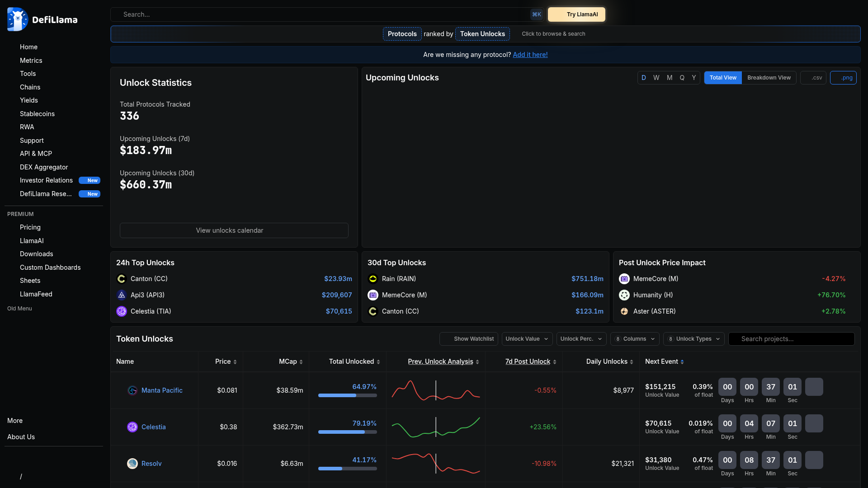Click the Rain token icon
The height and width of the screenshot is (488, 868).
pyautogui.click(x=373, y=279)
